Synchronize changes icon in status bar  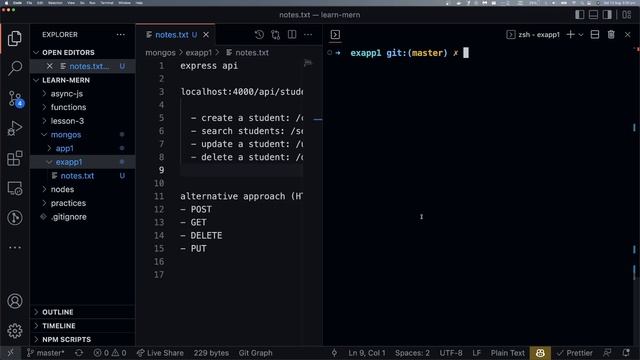pyautogui.click(x=79, y=353)
